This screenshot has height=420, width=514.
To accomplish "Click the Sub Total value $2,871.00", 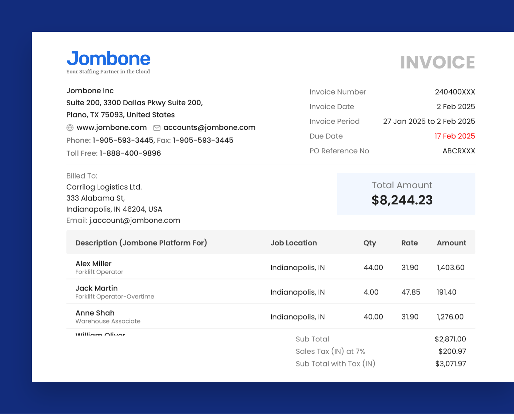I will coord(450,339).
